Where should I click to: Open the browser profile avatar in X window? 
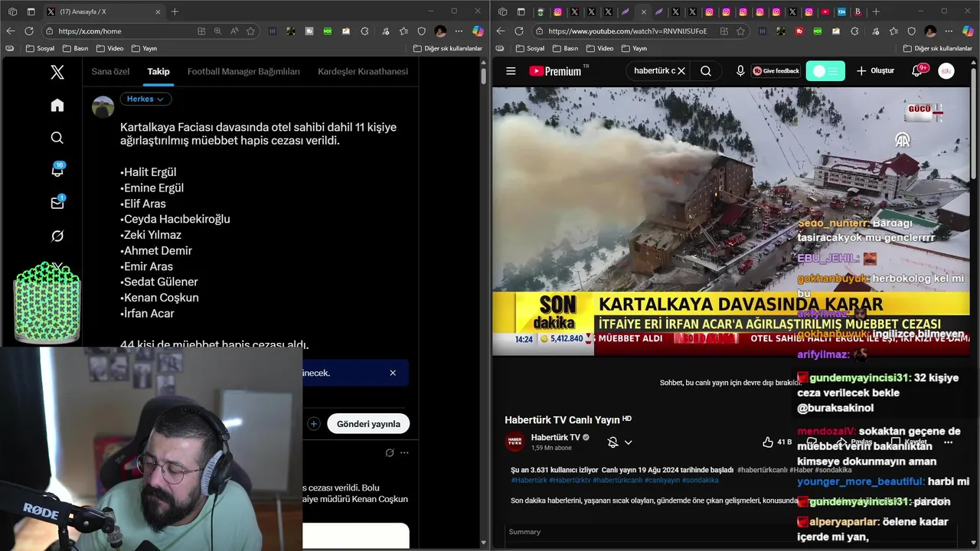coord(440,31)
